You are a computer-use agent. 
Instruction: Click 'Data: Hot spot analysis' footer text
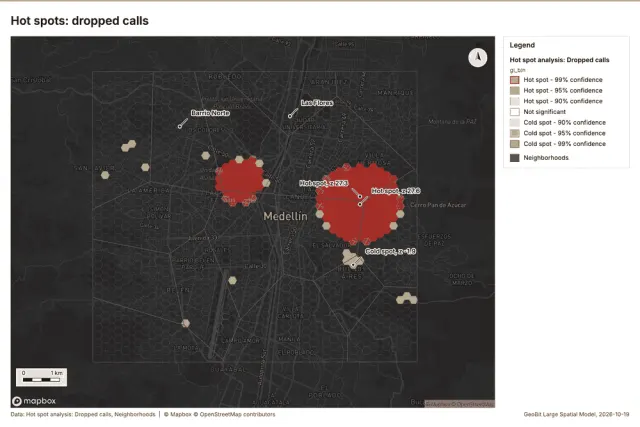pyautogui.click(x=83, y=414)
